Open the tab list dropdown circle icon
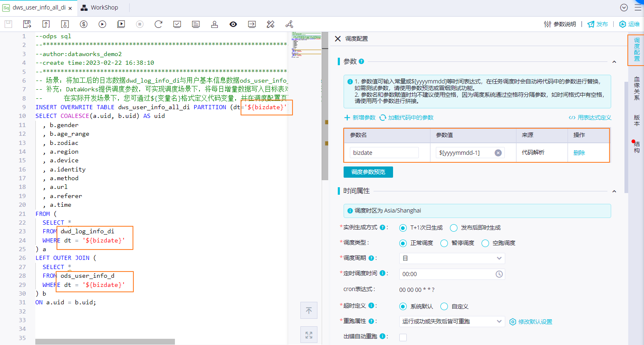 624,7
